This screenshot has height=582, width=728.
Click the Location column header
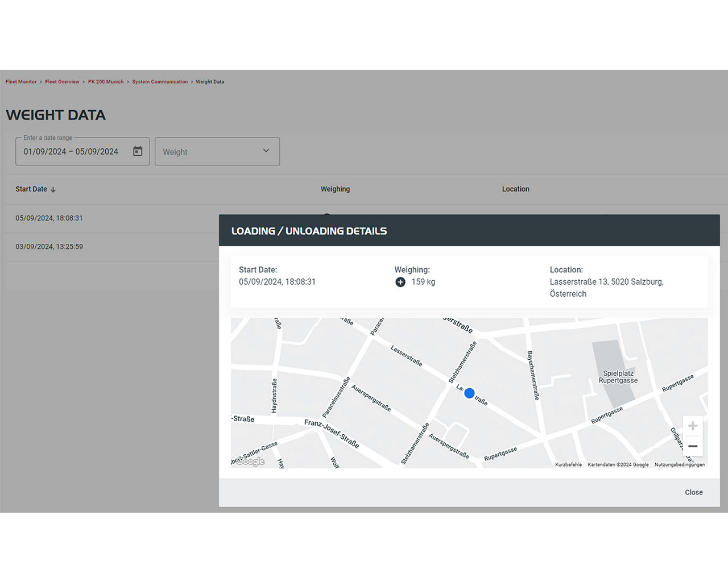515,189
